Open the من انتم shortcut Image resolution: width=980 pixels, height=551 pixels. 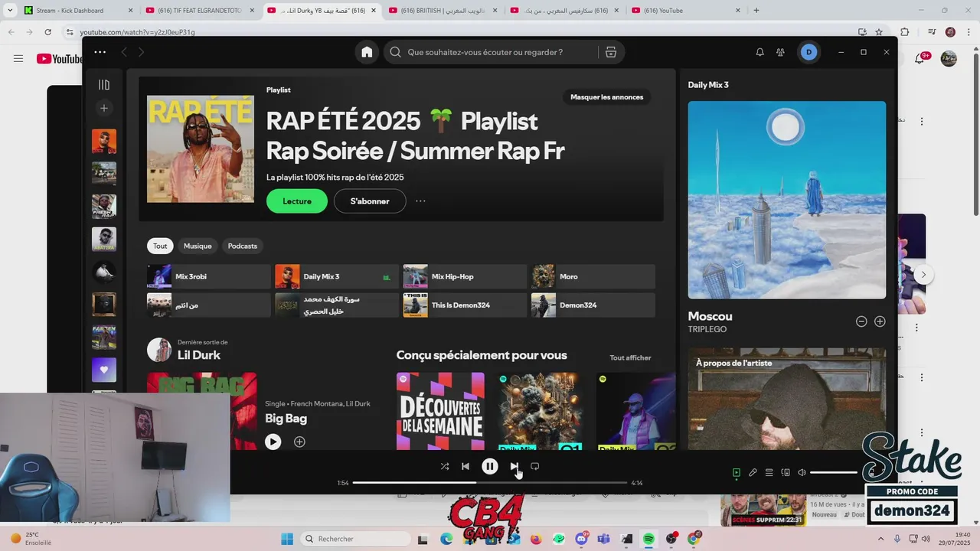[208, 305]
